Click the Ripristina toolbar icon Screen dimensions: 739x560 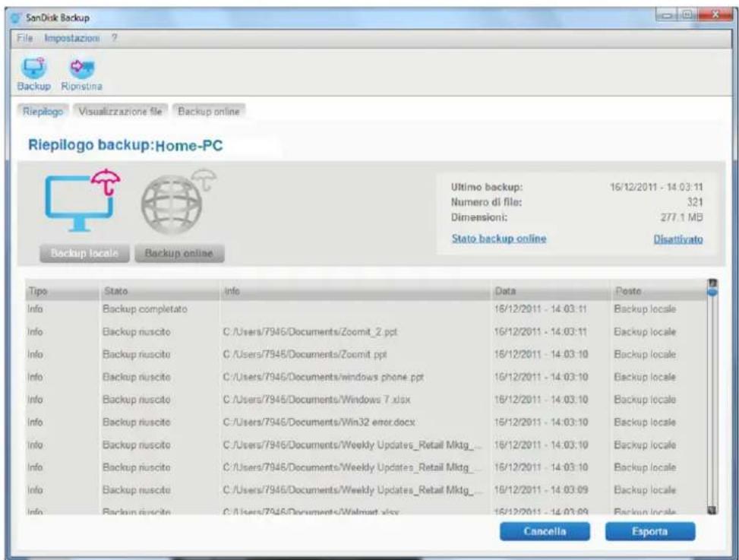81,74
